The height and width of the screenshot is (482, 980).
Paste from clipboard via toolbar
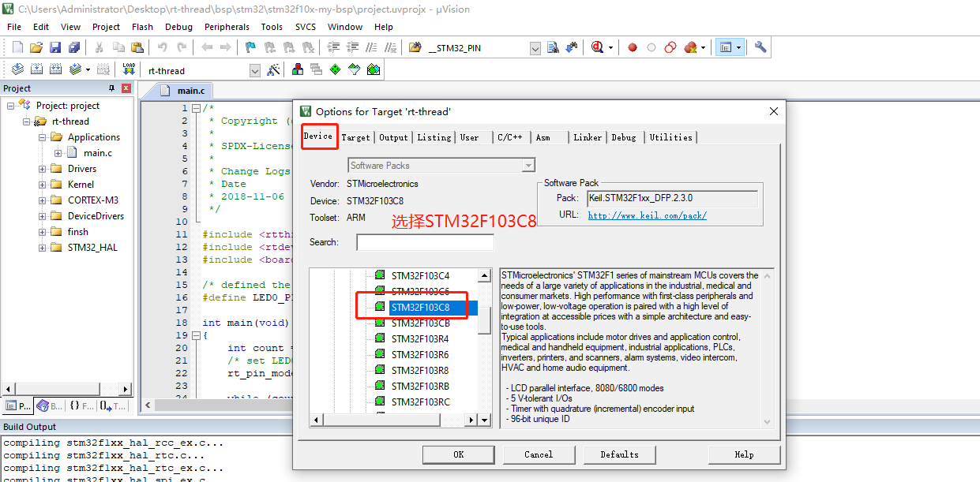(x=138, y=47)
